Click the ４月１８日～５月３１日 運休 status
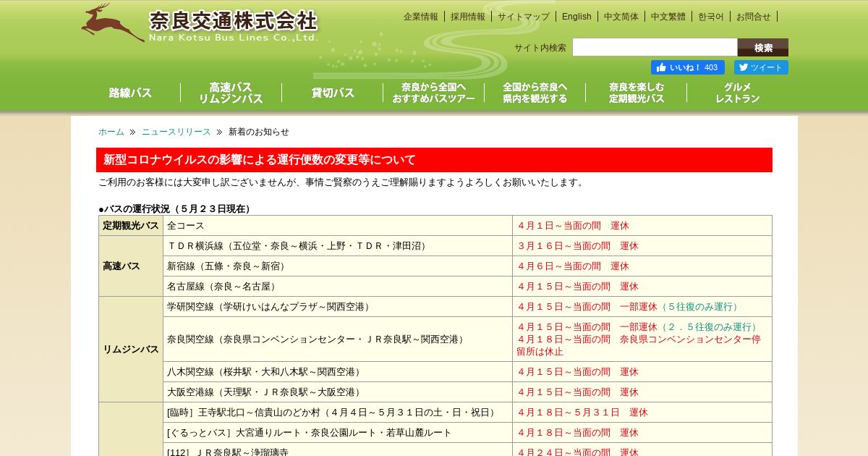 [582, 413]
